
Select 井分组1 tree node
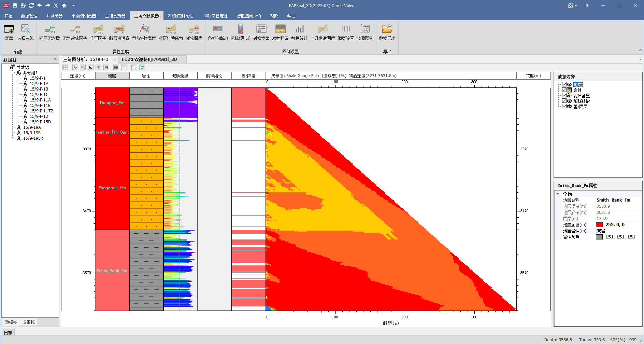pos(30,72)
